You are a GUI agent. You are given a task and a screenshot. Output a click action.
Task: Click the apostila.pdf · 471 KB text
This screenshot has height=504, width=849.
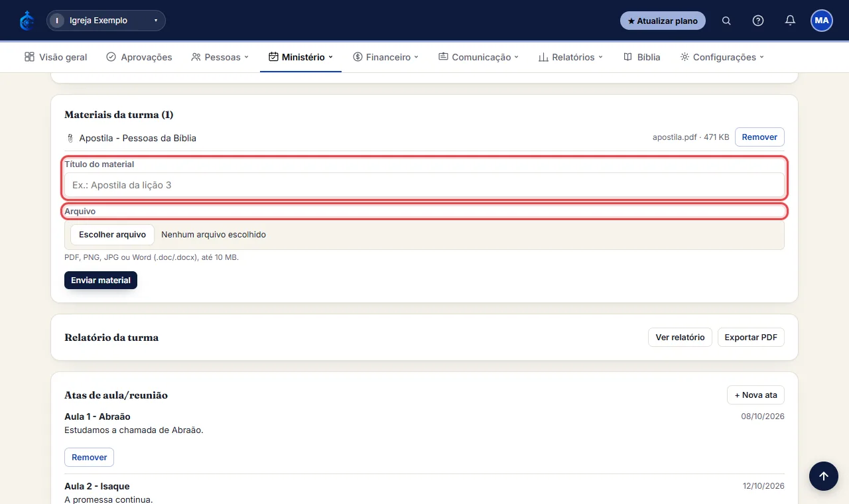click(690, 137)
